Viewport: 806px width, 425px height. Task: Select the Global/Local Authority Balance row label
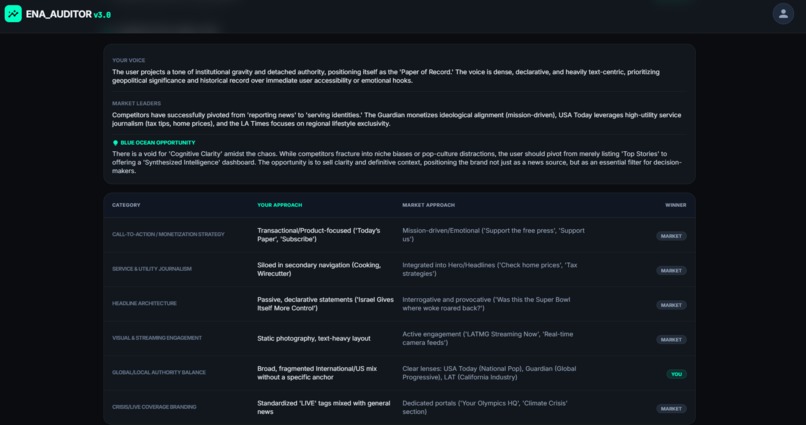(x=159, y=373)
